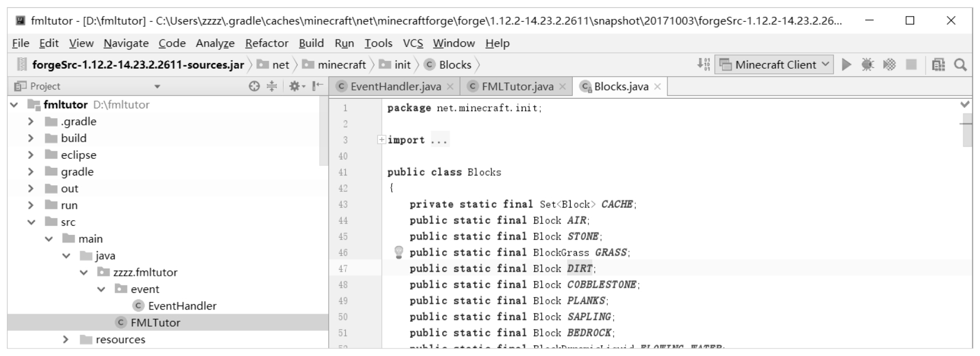Open Project panel settings gear menu
This screenshot has height=356, width=980.
click(x=296, y=86)
